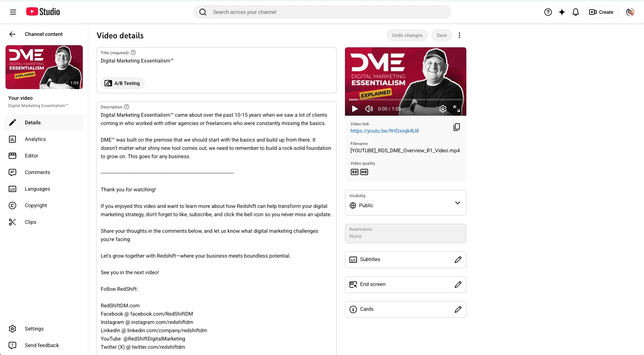Expand the Visibility dropdown

(x=458, y=203)
